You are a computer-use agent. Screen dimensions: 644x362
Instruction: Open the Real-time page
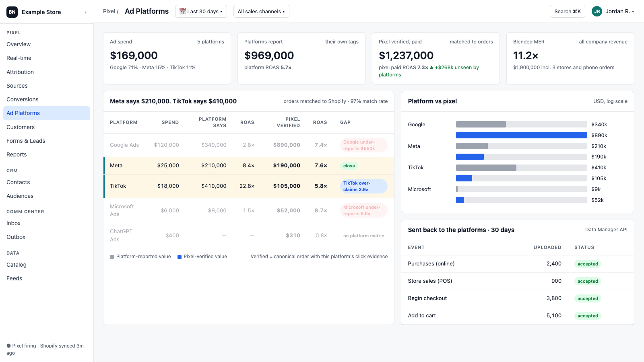click(x=47, y=58)
